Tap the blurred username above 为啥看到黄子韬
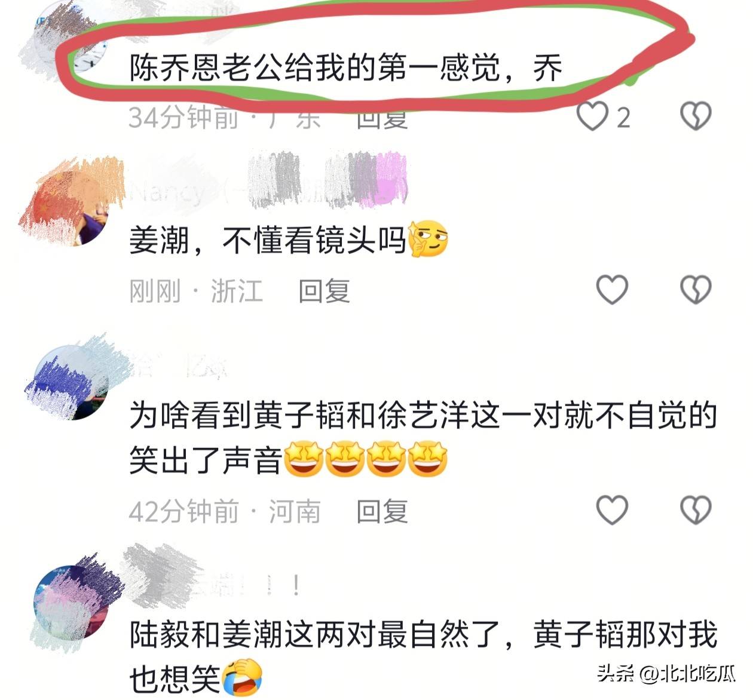The image size is (753, 700). point(179,364)
